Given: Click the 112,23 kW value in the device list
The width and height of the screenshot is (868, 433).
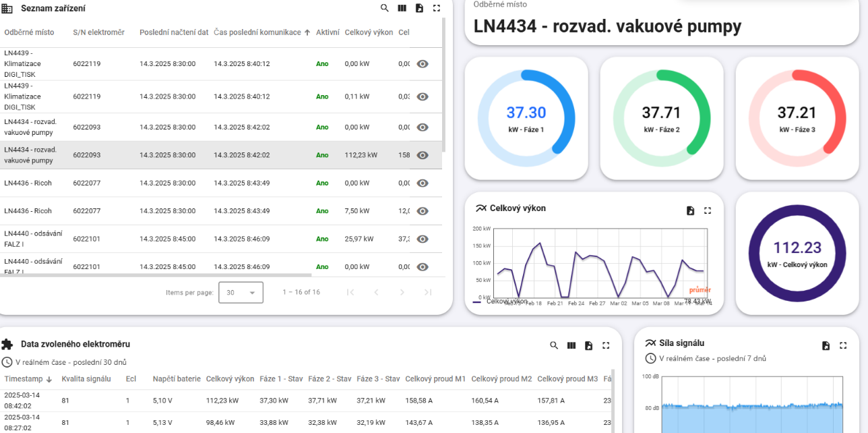Looking at the screenshot, I should point(361,155).
